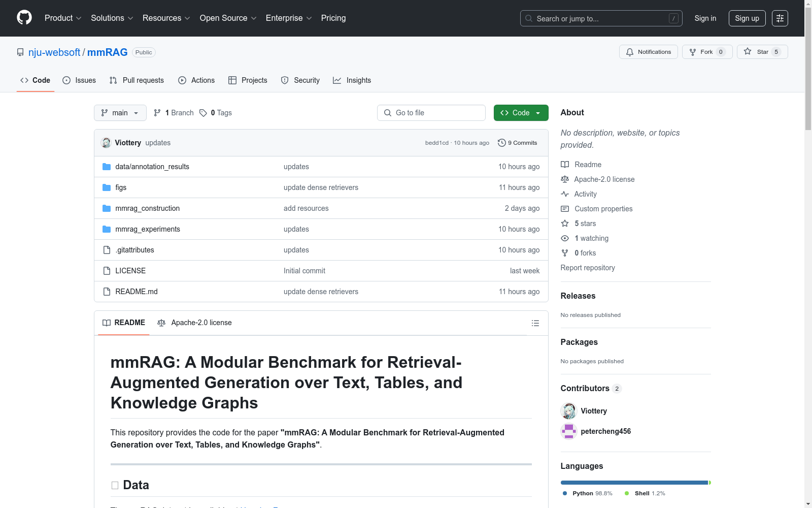The height and width of the screenshot is (508, 812).
Task: Open the Contributors heading link
Action: click(x=591, y=388)
